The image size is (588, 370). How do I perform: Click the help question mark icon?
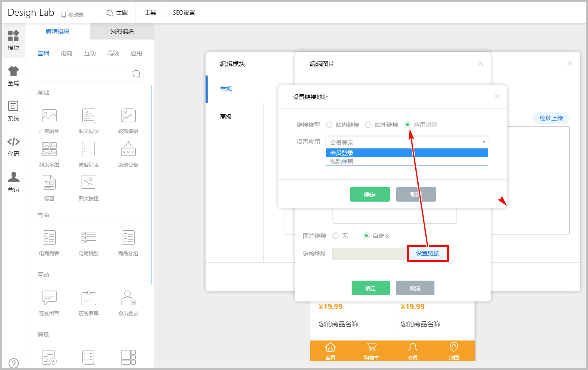pos(13,363)
